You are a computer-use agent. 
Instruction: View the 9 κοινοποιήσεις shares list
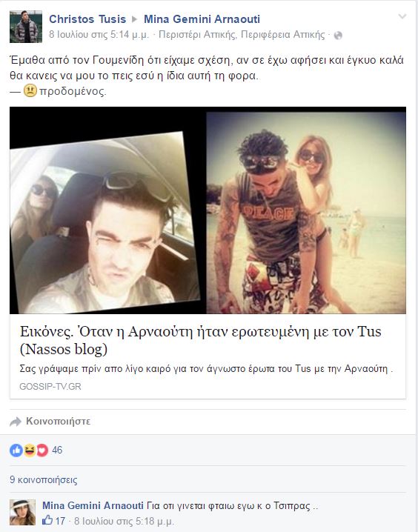click(x=44, y=479)
